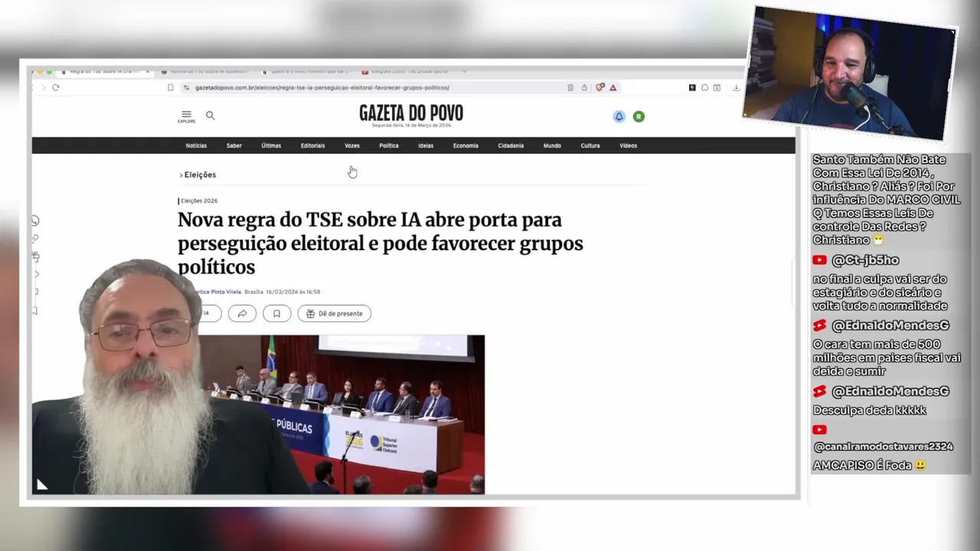Click the streamer webcam thumbnail top right
980x551 pixels.
850,73
